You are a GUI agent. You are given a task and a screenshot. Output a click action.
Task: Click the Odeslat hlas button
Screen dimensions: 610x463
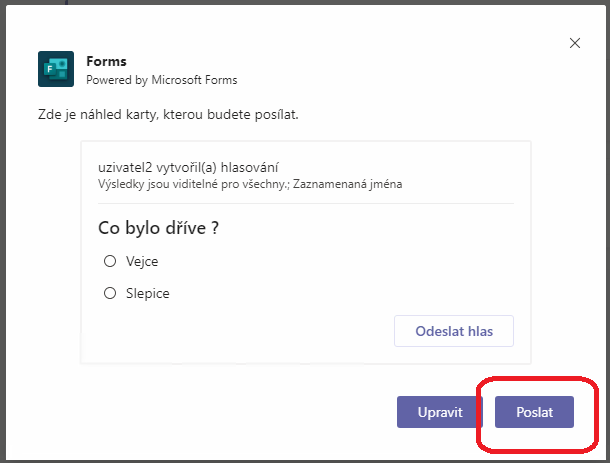pos(454,331)
